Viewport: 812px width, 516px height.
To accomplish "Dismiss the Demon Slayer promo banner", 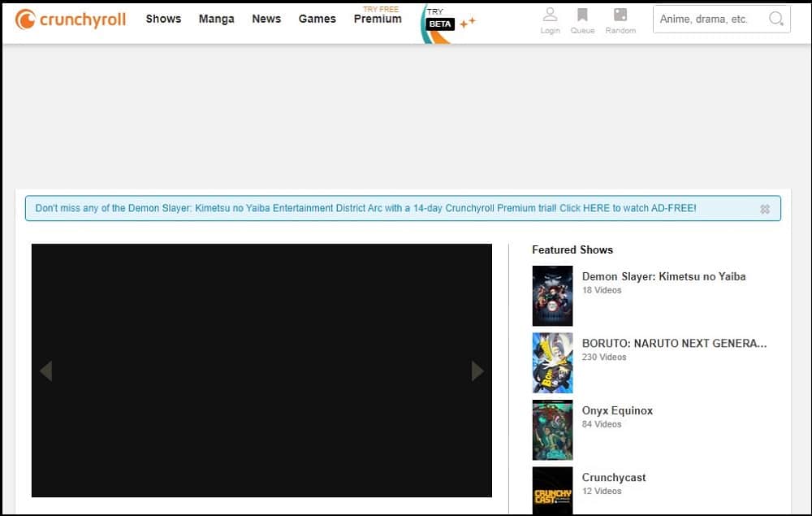I will 765,209.
